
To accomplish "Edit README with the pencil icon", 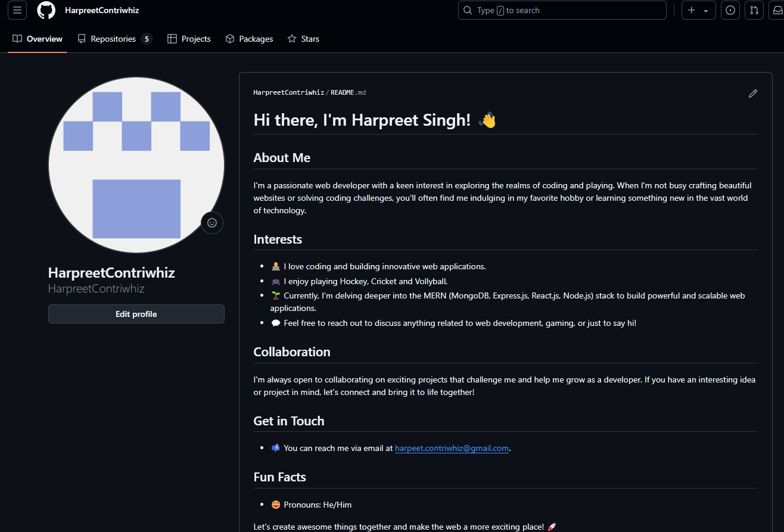I will 753,94.
